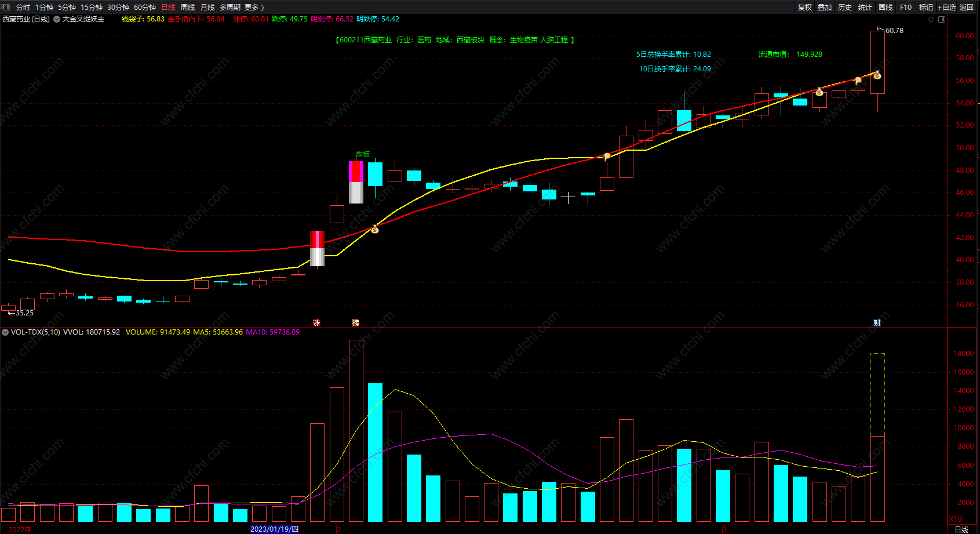
Task: Click the X10 volume scale label
Action: point(955,519)
